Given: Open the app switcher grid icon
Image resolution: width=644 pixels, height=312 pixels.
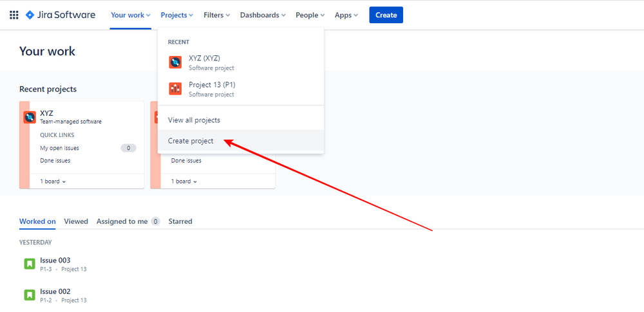Looking at the screenshot, I should tap(14, 15).
